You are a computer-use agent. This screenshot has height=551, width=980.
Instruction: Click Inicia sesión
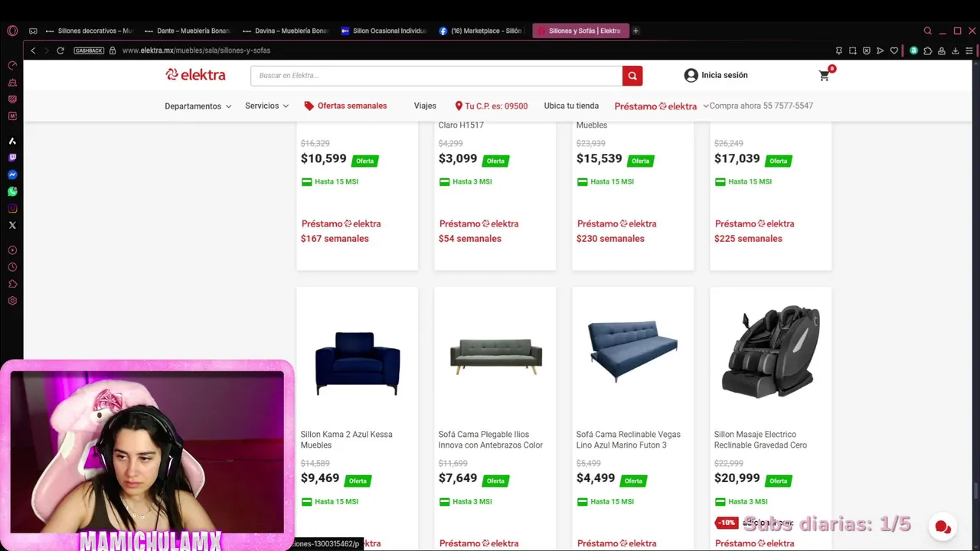tap(716, 75)
